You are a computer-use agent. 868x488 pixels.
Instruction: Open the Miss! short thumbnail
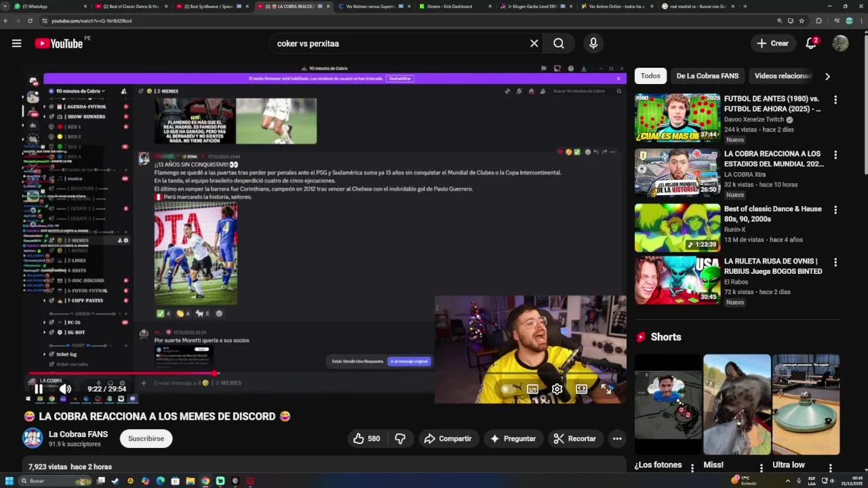[x=737, y=405]
